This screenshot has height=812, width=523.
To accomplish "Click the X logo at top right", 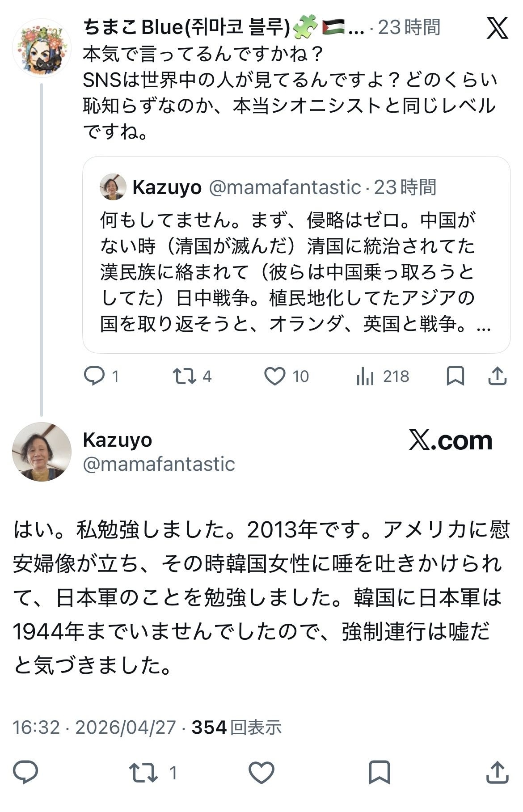I will click(x=497, y=28).
